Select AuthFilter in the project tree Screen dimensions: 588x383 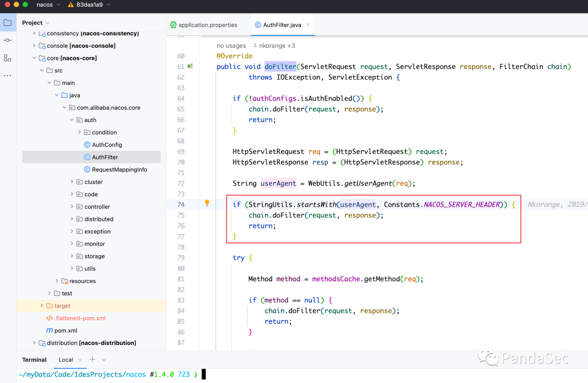point(91,157)
